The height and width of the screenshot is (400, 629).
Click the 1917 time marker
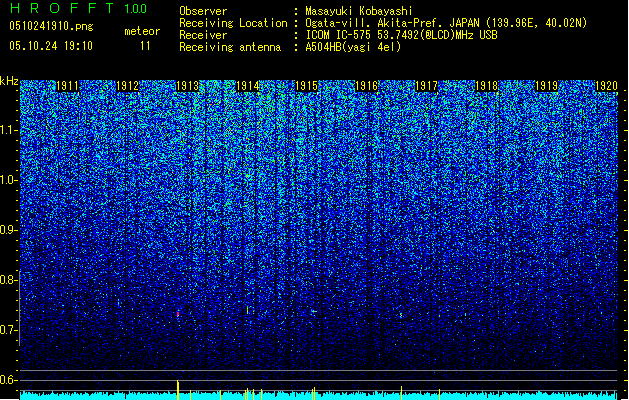coord(426,86)
